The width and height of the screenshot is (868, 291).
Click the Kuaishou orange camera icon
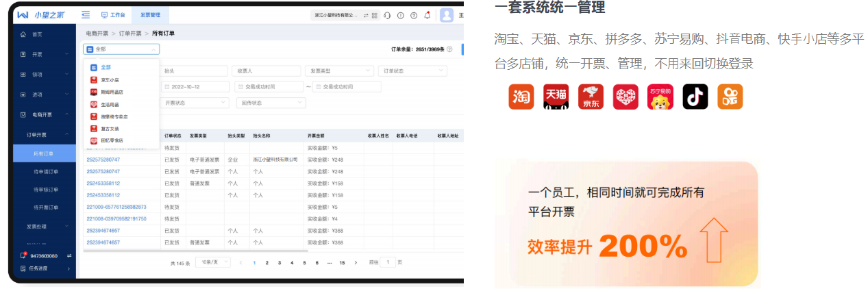point(730,97)
